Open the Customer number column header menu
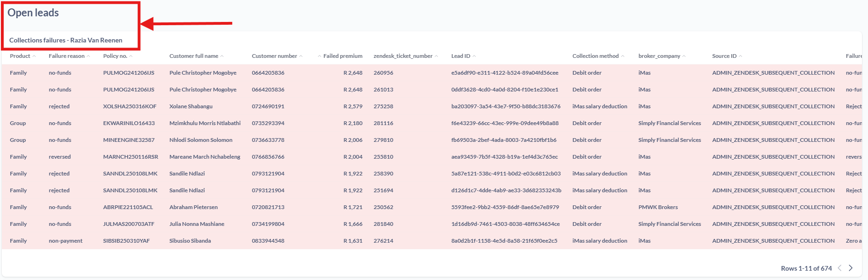Screen dimensions: 868x280 (x=274, y=56)
